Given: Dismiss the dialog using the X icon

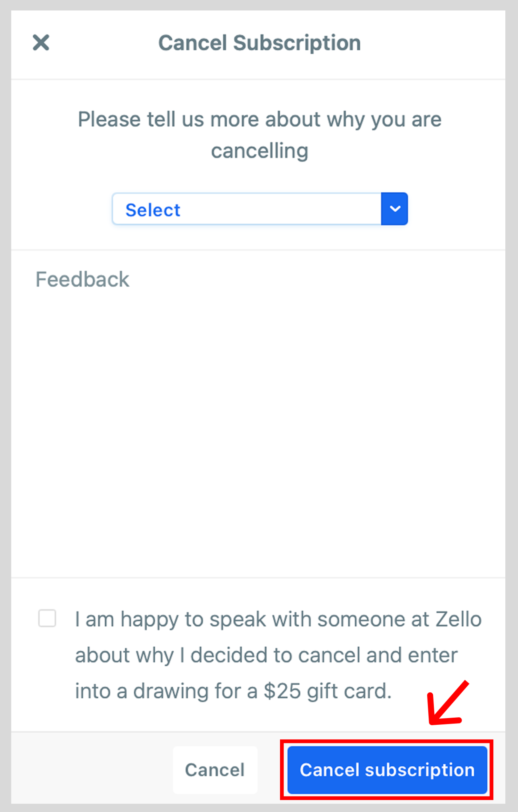Looking at the screenshot, I should [41, 42].
